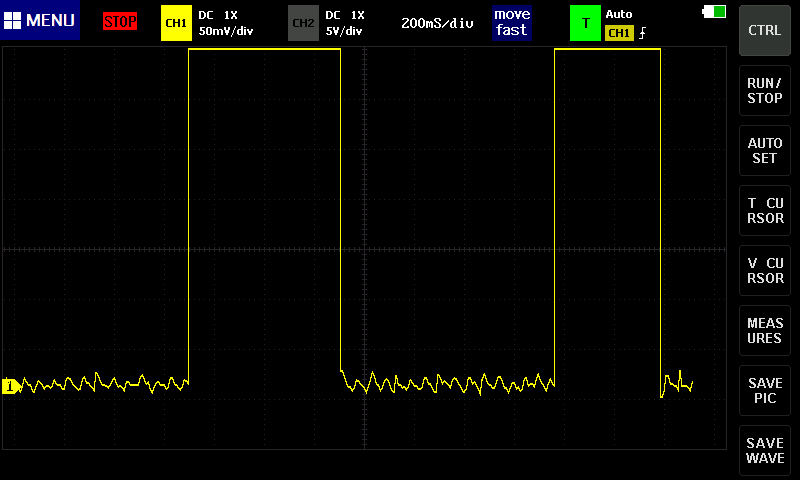Enable the T CURSOR
Viewport: 800px width, 480px height.
tap(764, 210)
